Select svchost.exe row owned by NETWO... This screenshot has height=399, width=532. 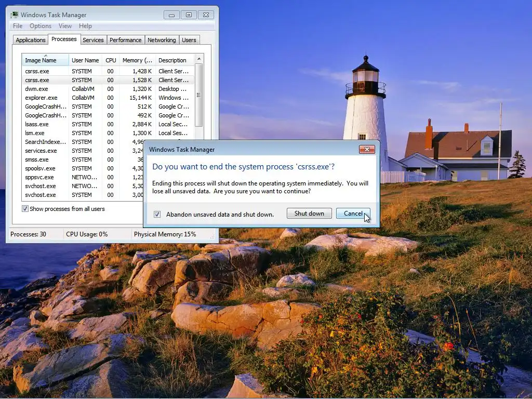pos(83,186)
